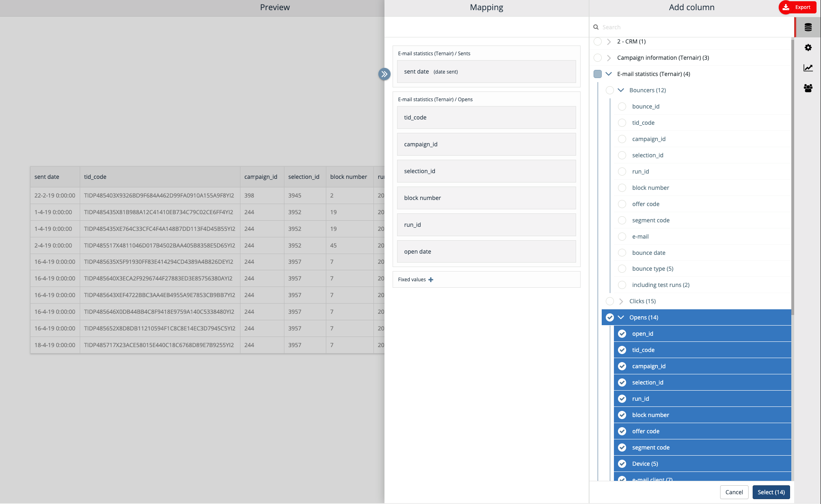Select the block number mapping field
821x504 pixels.
[x=486, y=198]
